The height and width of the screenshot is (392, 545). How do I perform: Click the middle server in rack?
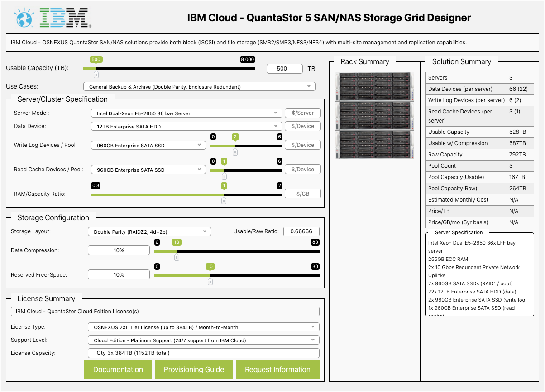(374, 116)
